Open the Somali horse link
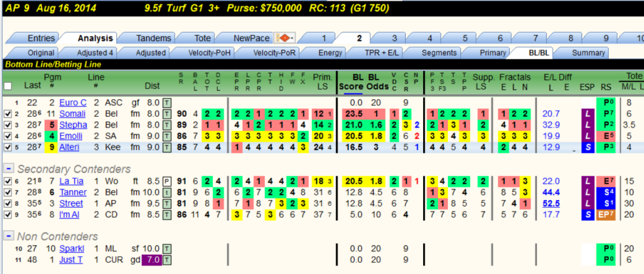The width and height of the screenshot is (644, 274). (72, 114)
